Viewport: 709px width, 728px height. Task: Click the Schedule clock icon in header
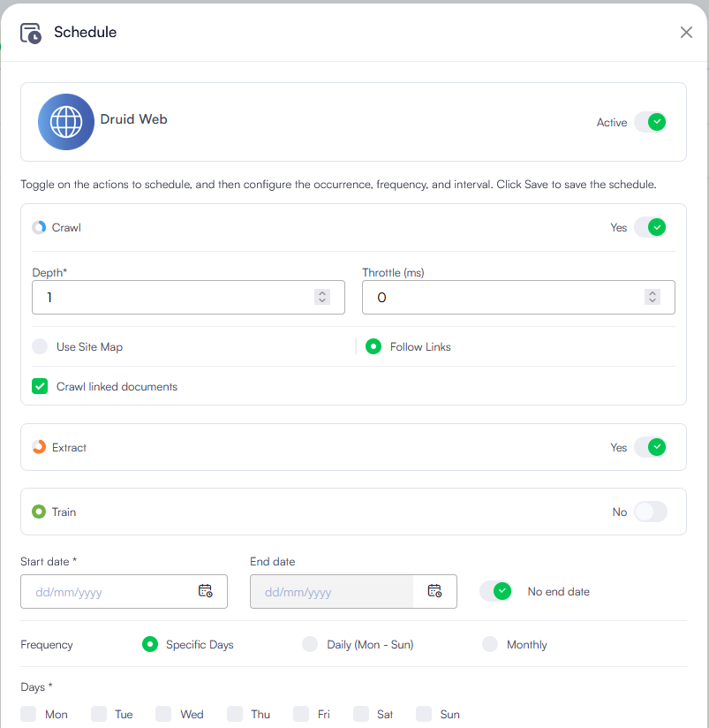(x=31, y=33)
